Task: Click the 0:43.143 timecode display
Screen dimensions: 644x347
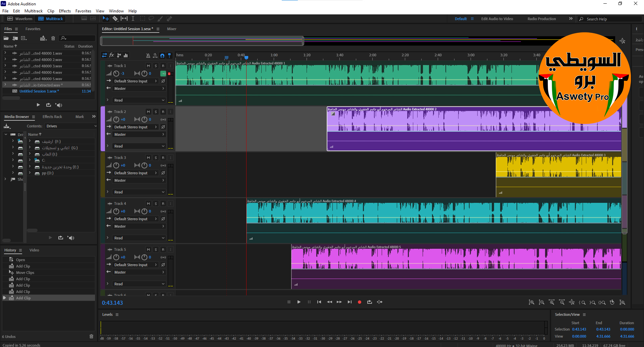Action: pos(112,303)
